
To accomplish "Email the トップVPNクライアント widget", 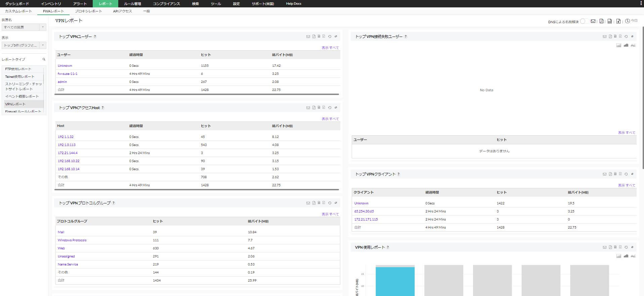I will pos(604,174).
